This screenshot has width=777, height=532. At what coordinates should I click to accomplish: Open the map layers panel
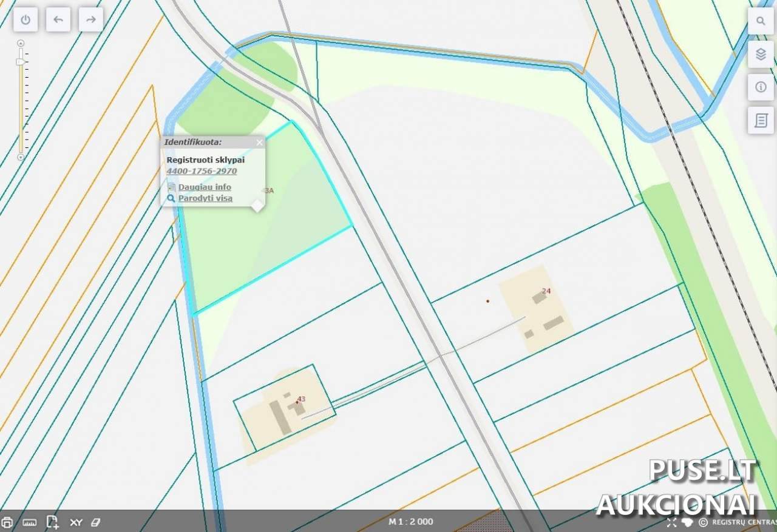pos(761,55)
